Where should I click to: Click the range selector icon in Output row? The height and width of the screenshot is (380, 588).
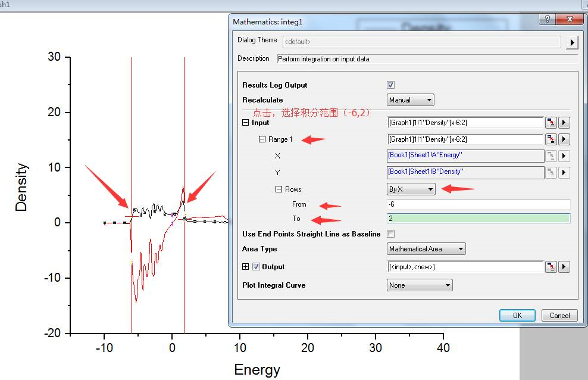point(551,267)
